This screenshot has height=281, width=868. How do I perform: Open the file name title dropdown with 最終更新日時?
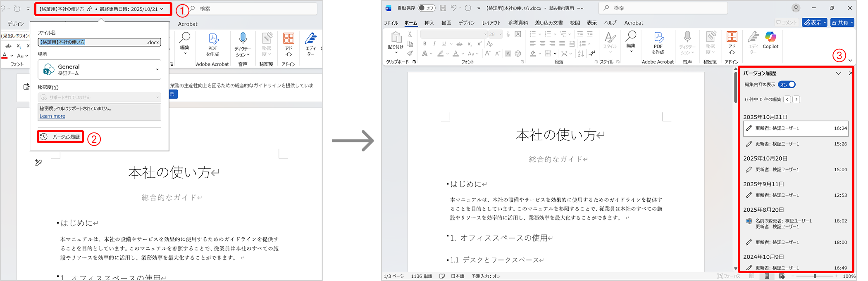pyautogui.click(x=103, y=9)
